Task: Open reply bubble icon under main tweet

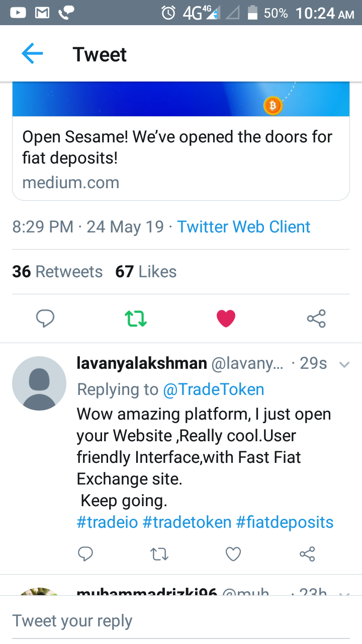Action: pyautogui.click(x=45, y=318)
